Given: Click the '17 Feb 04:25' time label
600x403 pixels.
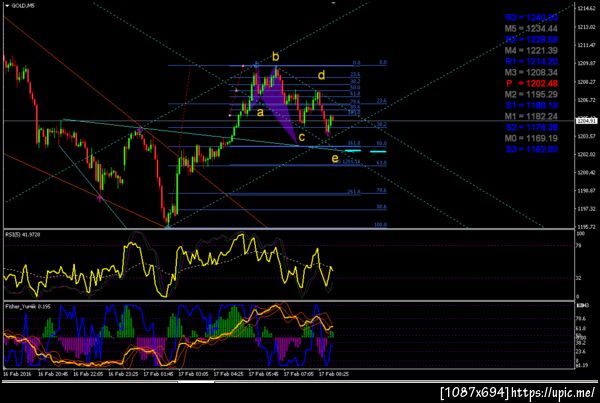Looking at the screenshot, I should click(x=228, y=374).
